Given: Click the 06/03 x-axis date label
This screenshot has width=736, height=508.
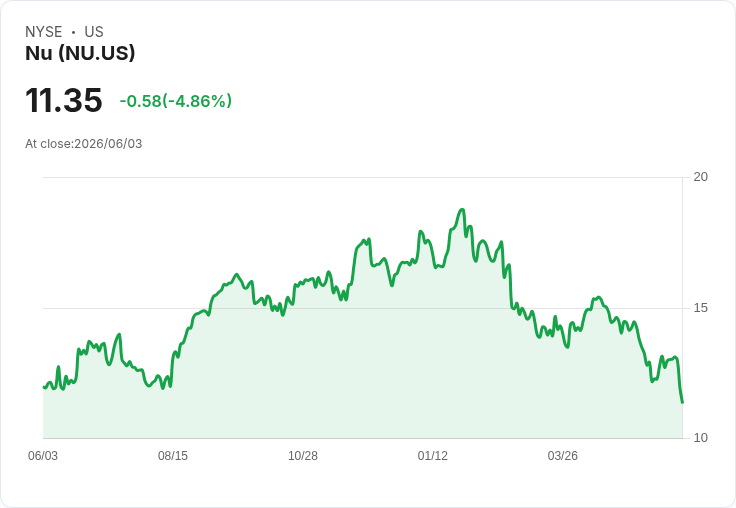Looking at the screenshot, I should pos(43,455).
